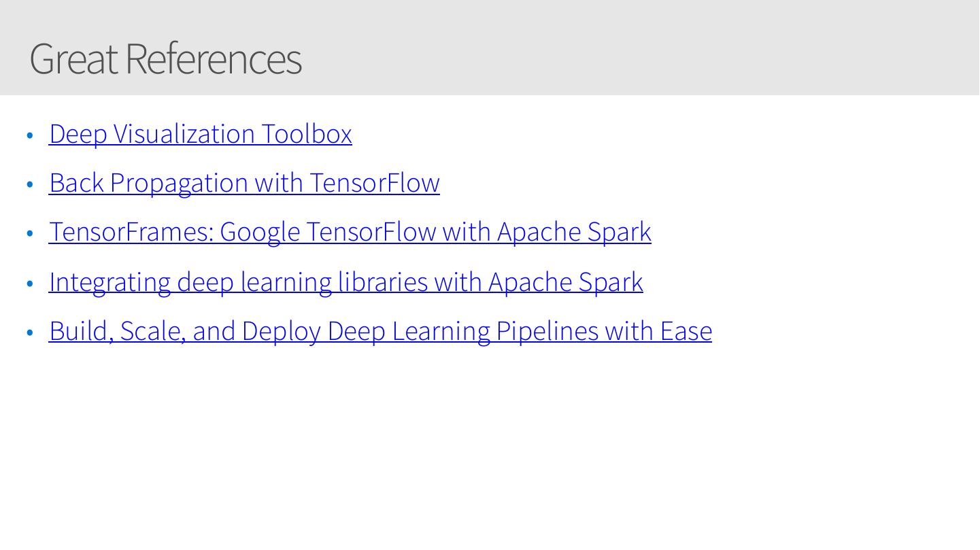Viewport: 980px width, 550px height.
Task: Follow the Back Propagation with TensorFlow link
Action: click(244, 183)
